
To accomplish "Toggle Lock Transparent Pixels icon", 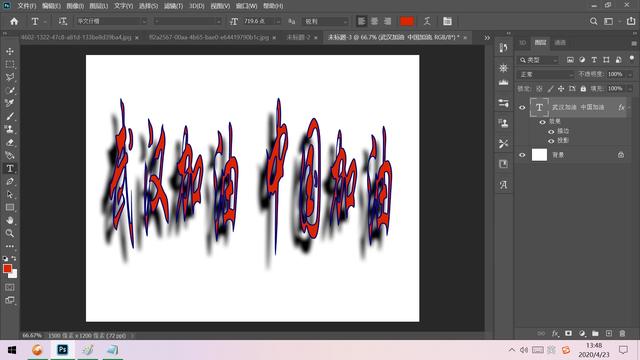I will pos(540,89).
